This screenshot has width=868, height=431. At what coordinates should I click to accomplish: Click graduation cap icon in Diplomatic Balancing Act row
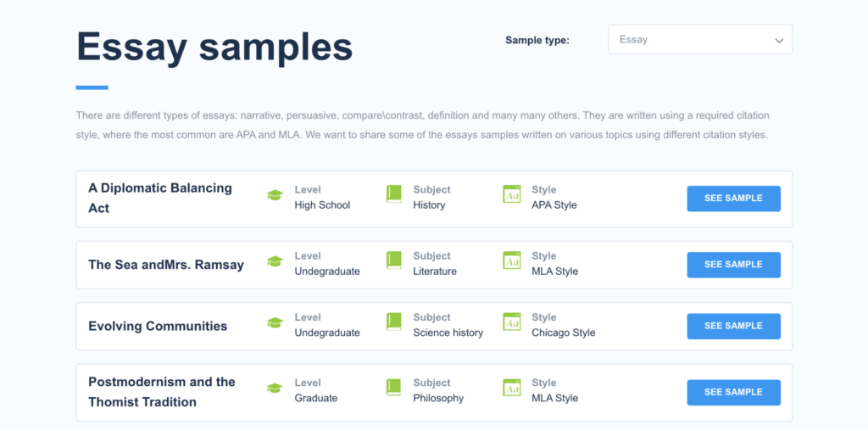275,194
